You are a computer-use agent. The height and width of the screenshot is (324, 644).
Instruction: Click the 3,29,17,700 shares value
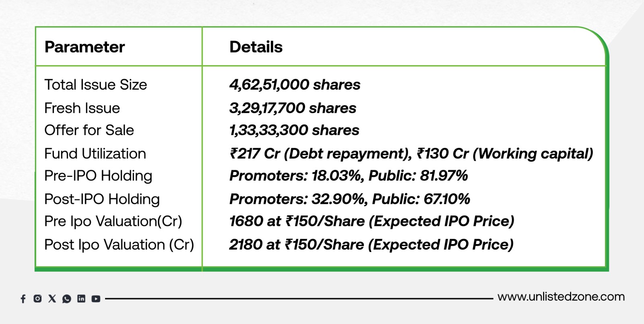coord(293,108)
